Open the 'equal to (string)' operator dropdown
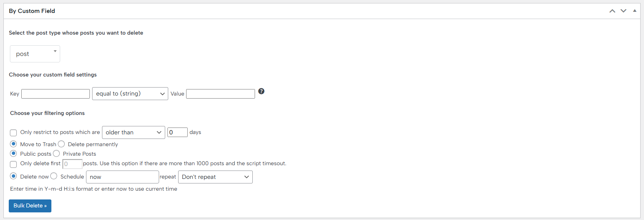Viewport: 644px width, 220px height. pyautogui.click(x=130, y=94)
